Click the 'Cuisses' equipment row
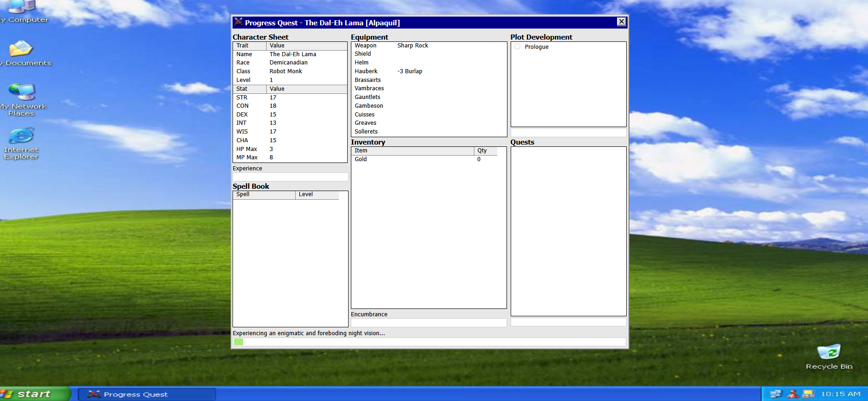This screenshot has width=868, height=401. click(x=365, y=115)
